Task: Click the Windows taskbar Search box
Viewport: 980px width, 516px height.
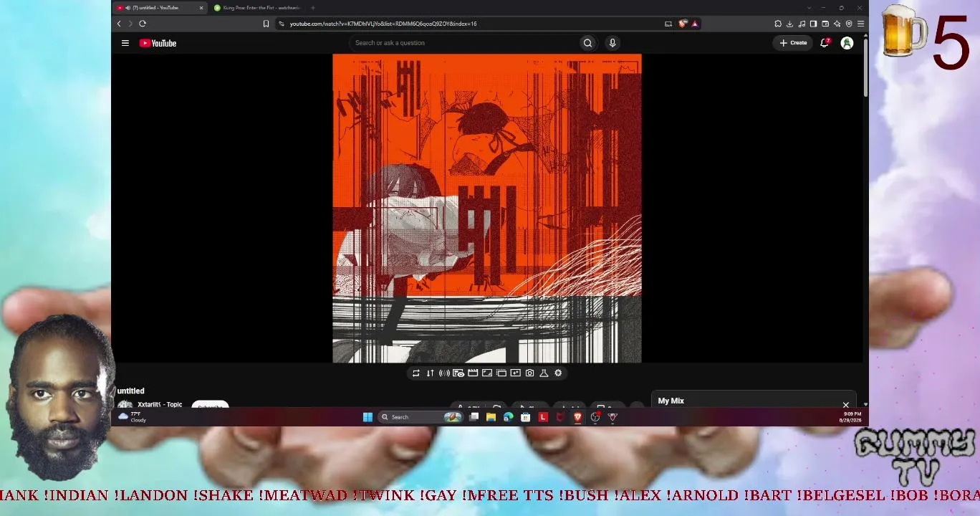Action: click(x=421, y=417)
